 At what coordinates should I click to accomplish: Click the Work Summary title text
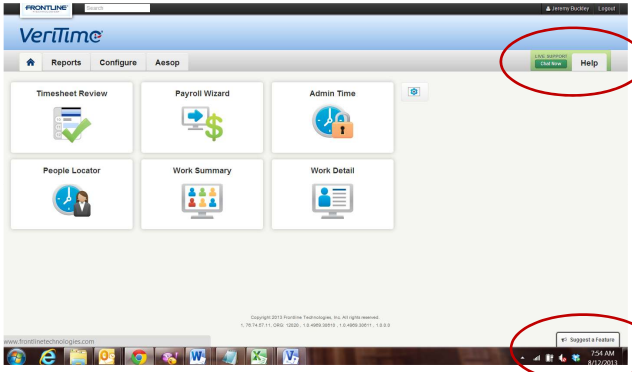click(x=202, y=170)
